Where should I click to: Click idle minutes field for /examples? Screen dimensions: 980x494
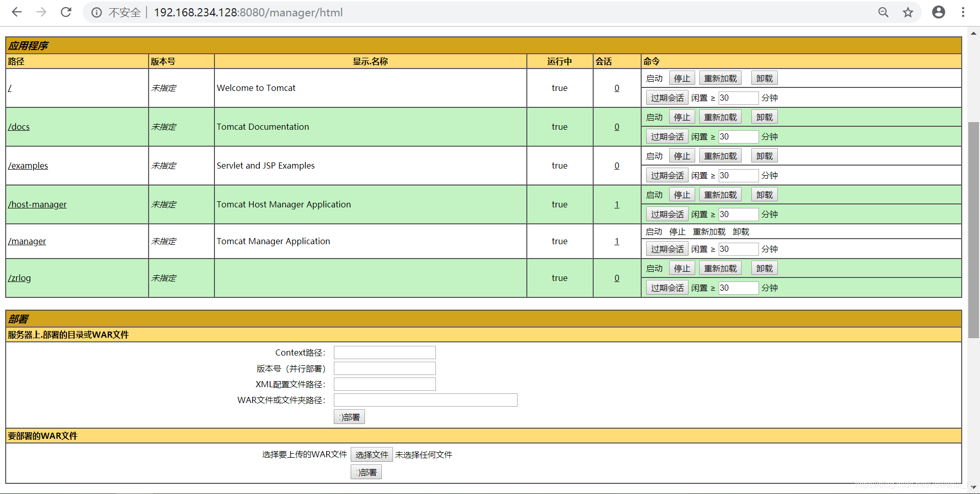click(x=739, y=175)
